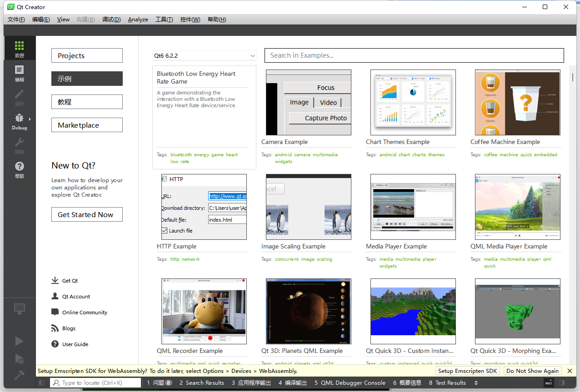580x392 pixels.
Task: Click the 'network' tag under HTTP Example
Action: coord(190,259)
